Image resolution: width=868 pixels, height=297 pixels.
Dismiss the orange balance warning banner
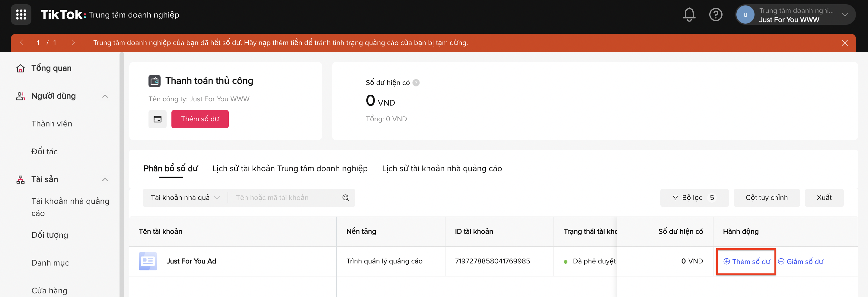coord(844,43)
